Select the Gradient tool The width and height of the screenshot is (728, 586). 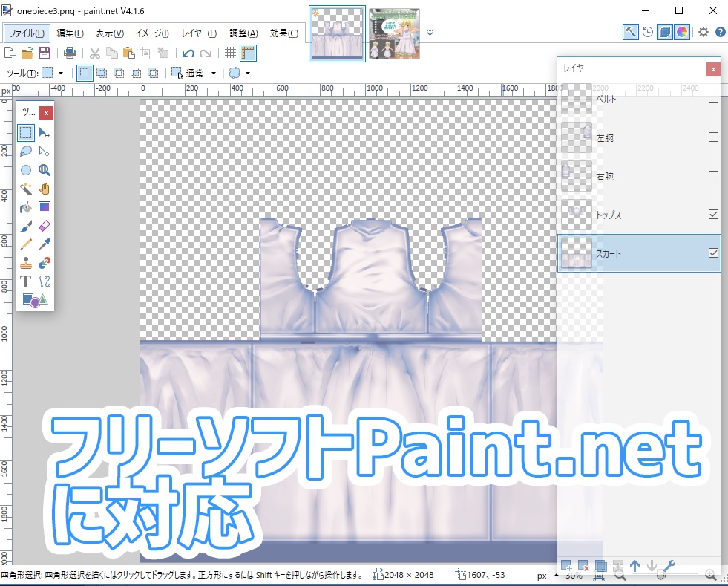[44, 207]
